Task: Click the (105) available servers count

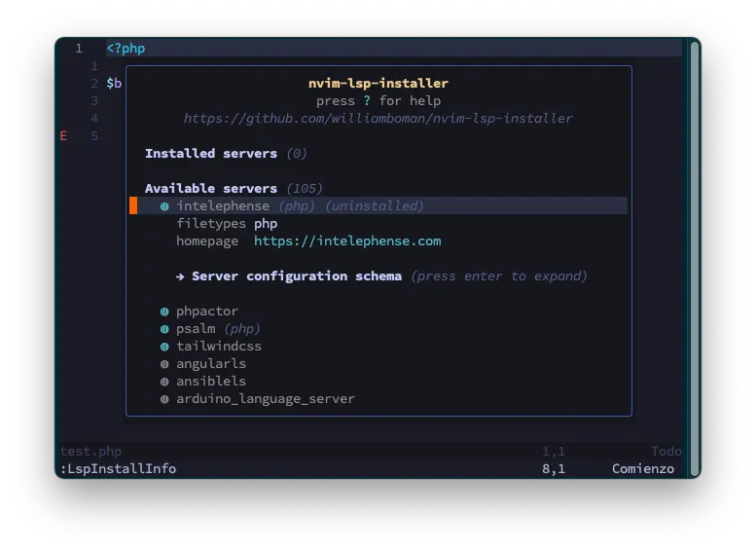Action: [305, 188]
